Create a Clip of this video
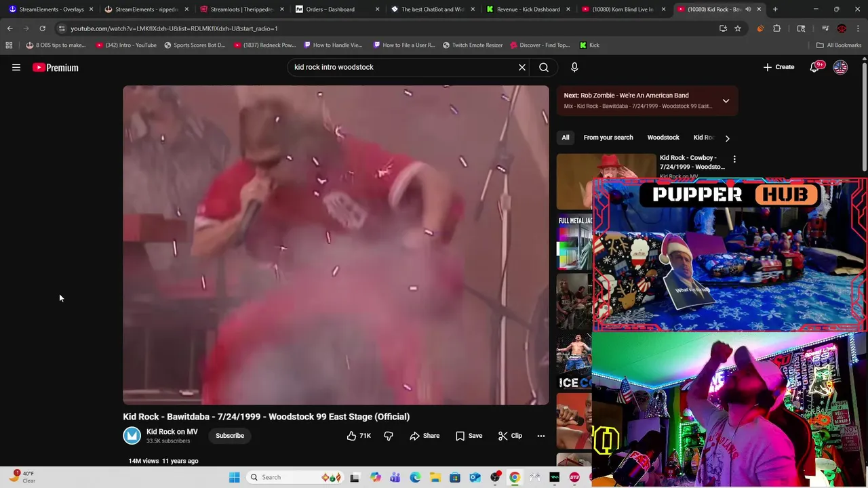This screenshot has width=868, height=488. (510, 436)
